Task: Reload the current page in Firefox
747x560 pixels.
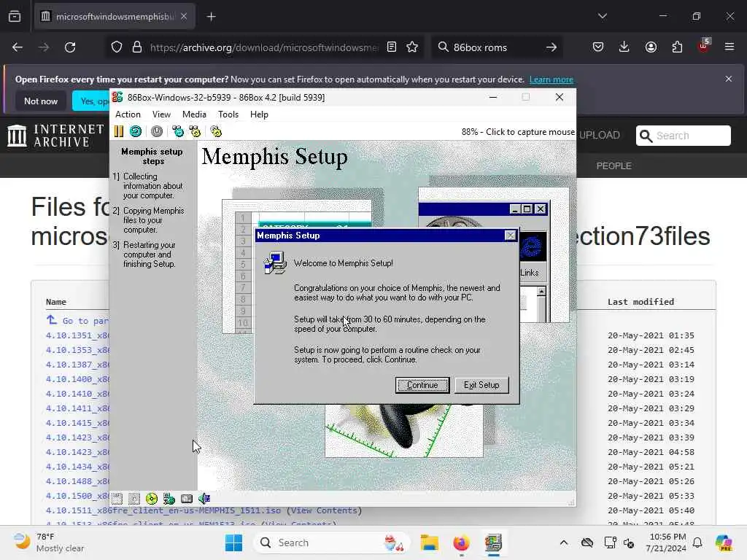Action: click(x=70, y=47)
